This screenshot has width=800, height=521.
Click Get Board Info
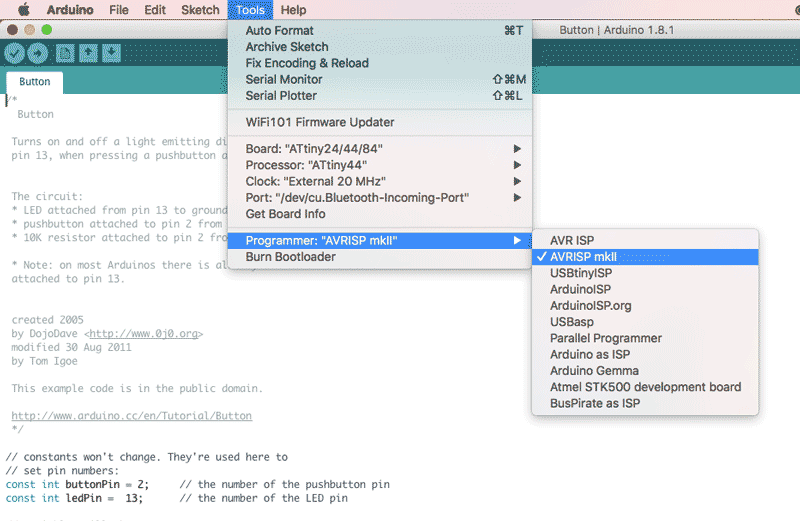380,214
